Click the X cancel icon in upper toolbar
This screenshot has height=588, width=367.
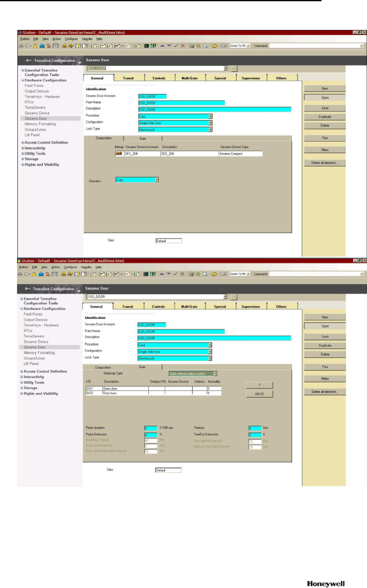[x=182, y=46]
